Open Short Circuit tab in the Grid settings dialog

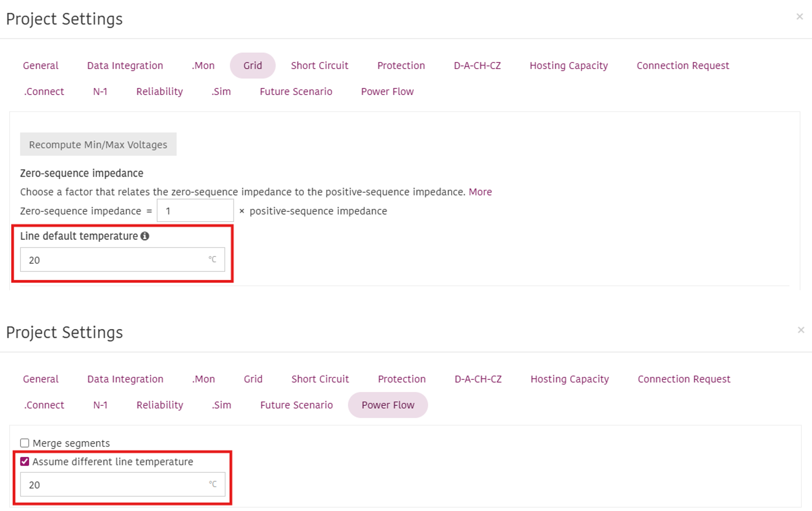[x=320, y=65]
